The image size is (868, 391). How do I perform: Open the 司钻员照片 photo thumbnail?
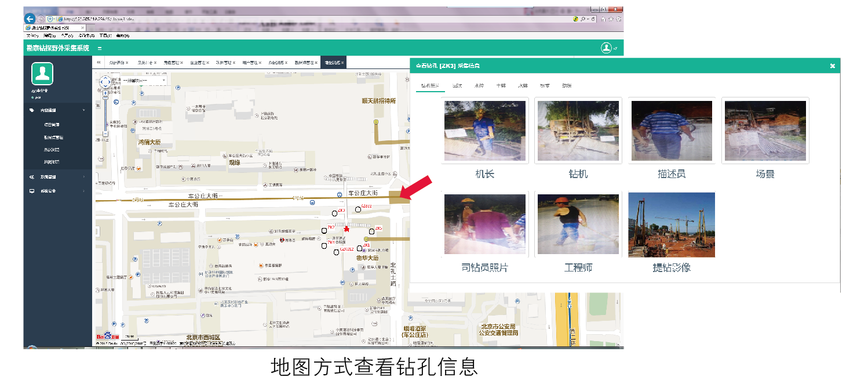point(485,224)
